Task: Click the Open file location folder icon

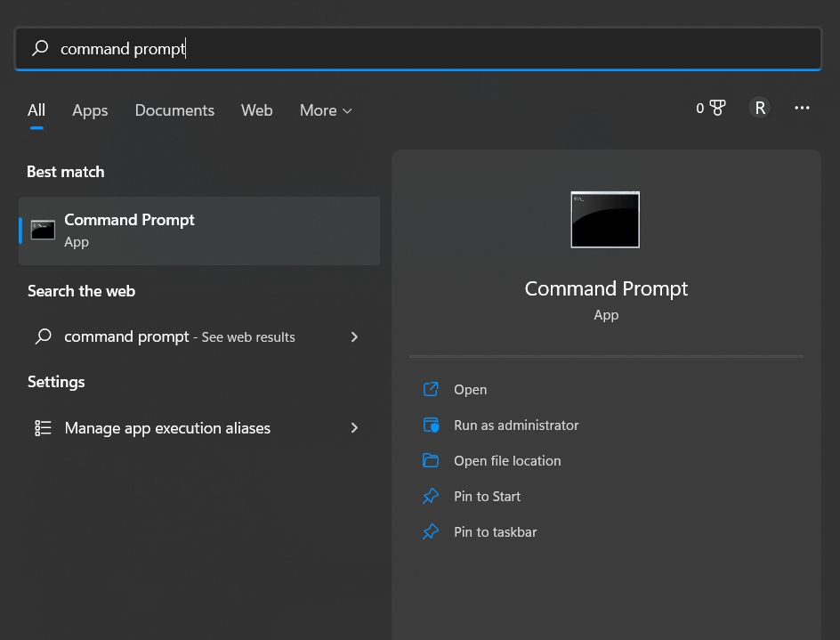Action: tap(431, 460)
